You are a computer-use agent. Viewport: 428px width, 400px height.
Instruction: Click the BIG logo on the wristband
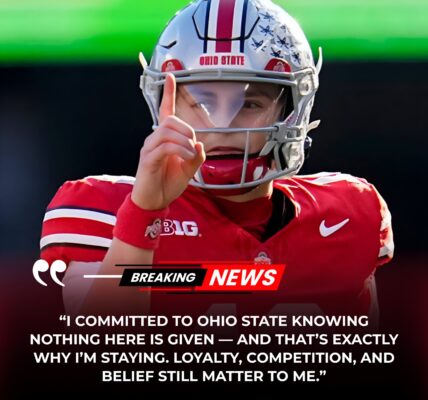(x=180, y=228)
